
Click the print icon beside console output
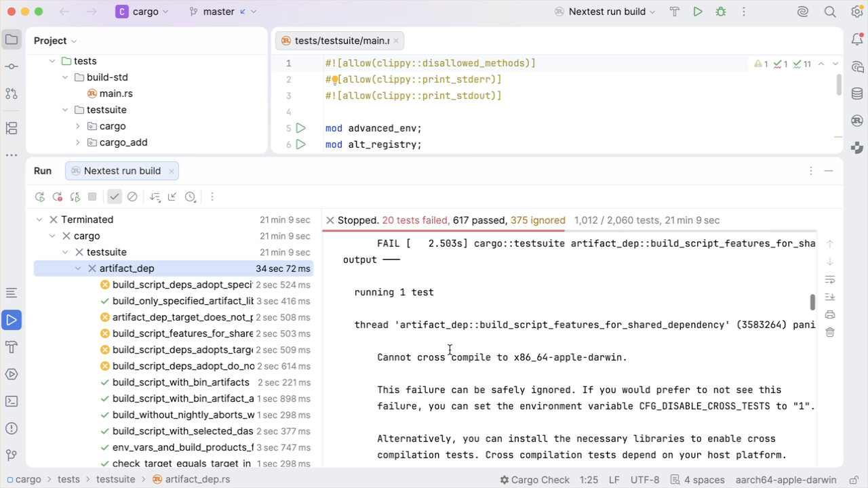pyautogui.click(x=830, y=314)
